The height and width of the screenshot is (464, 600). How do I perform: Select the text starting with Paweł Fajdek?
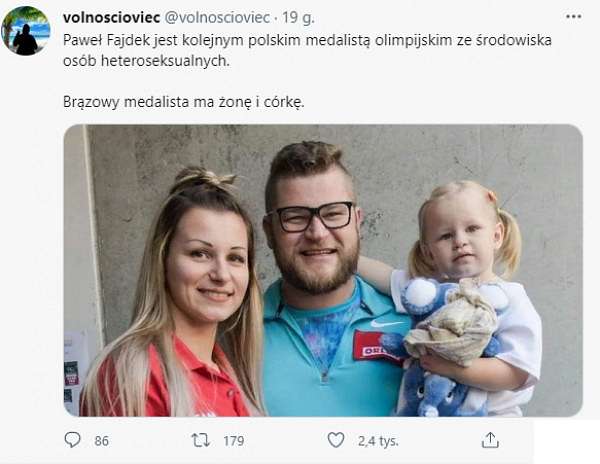pyautogui.click(x=307, y=50)
